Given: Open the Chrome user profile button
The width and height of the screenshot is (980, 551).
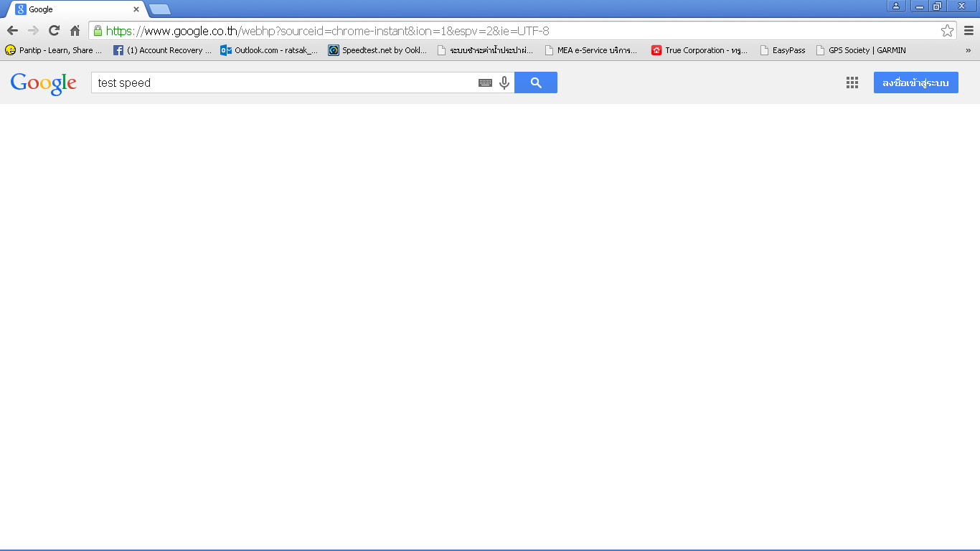Looking at the screenshot, I should (x=896, y=6).
